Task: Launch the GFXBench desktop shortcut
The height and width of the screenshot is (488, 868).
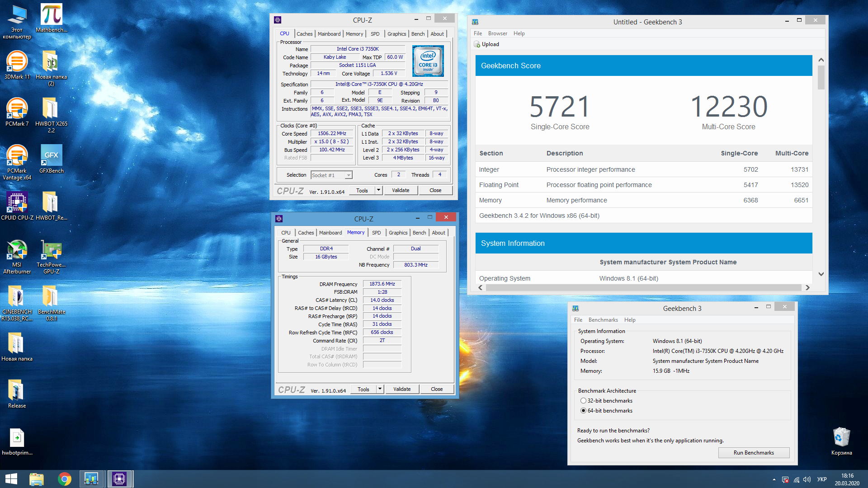Action: pyautogui.click(x=51, y=159)
